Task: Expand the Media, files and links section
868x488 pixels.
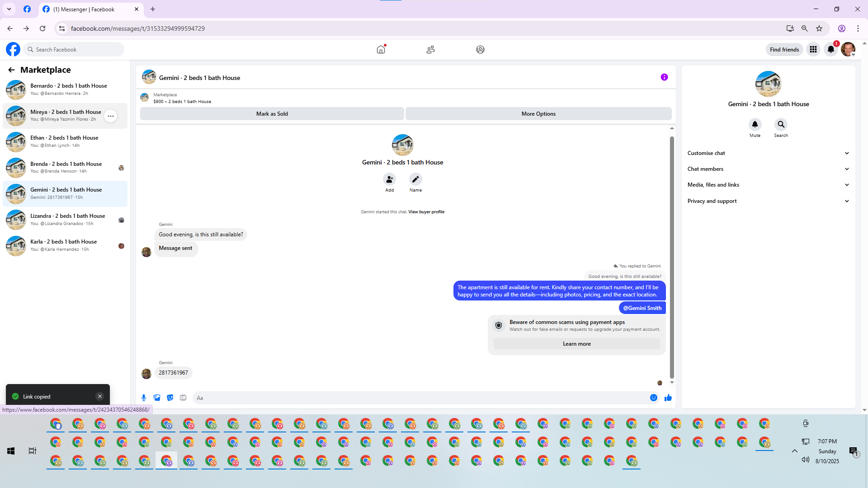Action: pos(768,185)
